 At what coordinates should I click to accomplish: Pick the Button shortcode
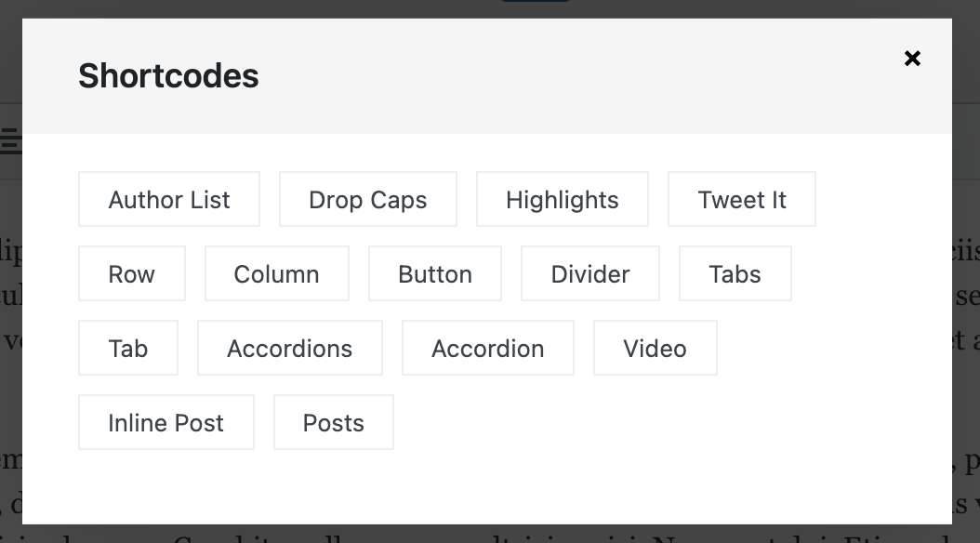click(434, 273)
